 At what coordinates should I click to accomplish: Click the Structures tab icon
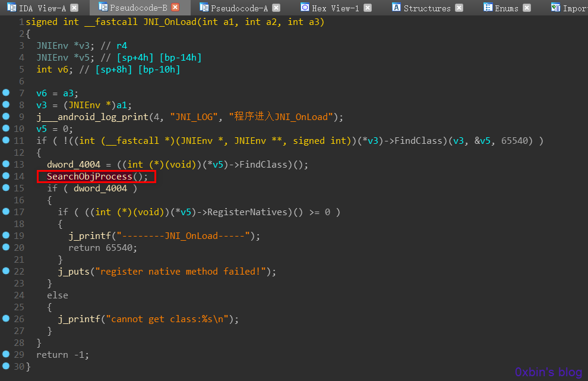396,7
